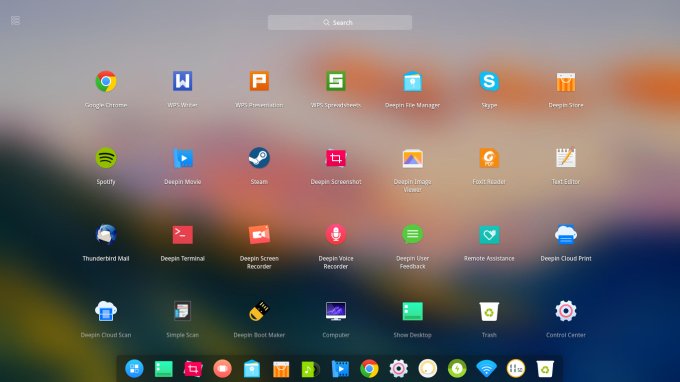Launch Foxit Reader
Viewport: 680px width, 382px height.
click(489, 158)
